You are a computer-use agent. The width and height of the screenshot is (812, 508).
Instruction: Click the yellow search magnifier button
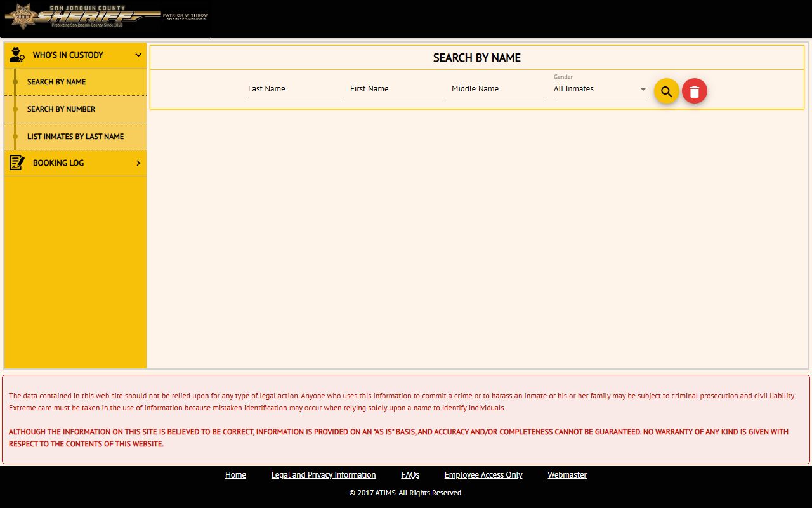coord(666,91)
